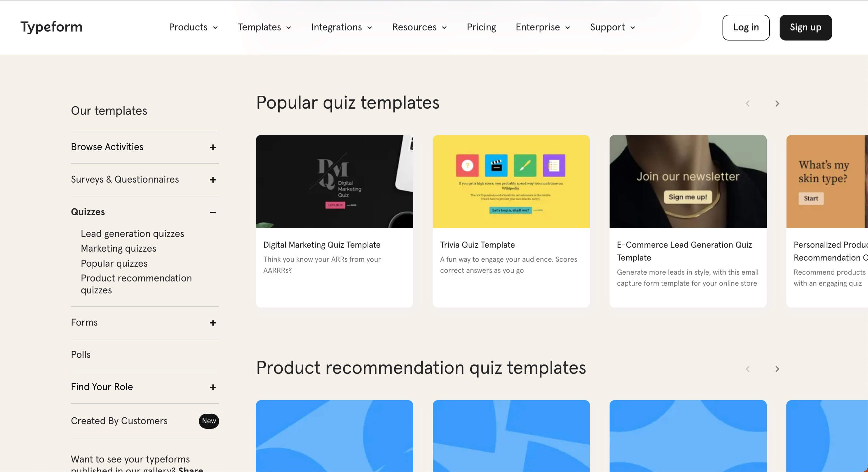Expand the Forms section in sidebar
Image resolution: width=868 pixels, height=472 pixels.
point(213,323)
